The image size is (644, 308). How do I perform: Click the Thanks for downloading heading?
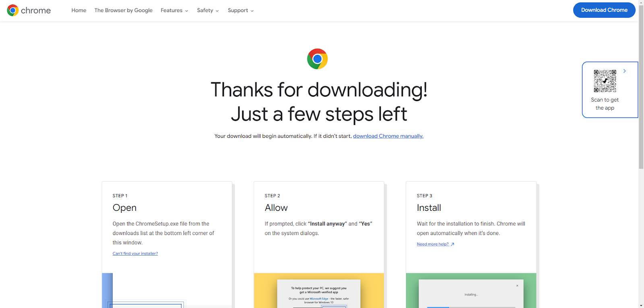point(319,102)
